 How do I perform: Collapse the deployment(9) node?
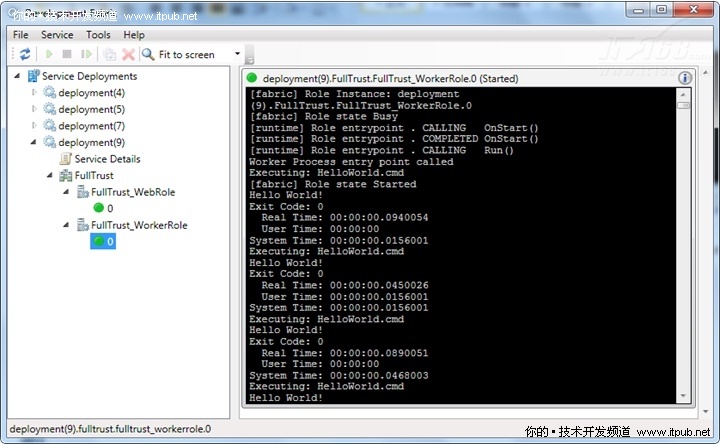tap(34, 142)
